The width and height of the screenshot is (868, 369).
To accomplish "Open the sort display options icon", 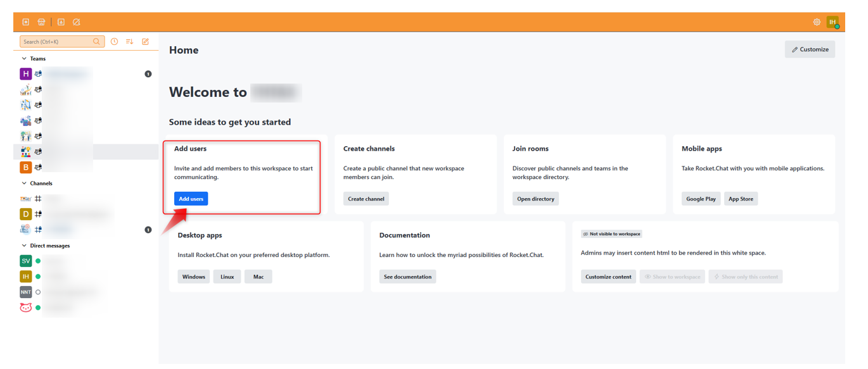I will [x=129, y=42].
